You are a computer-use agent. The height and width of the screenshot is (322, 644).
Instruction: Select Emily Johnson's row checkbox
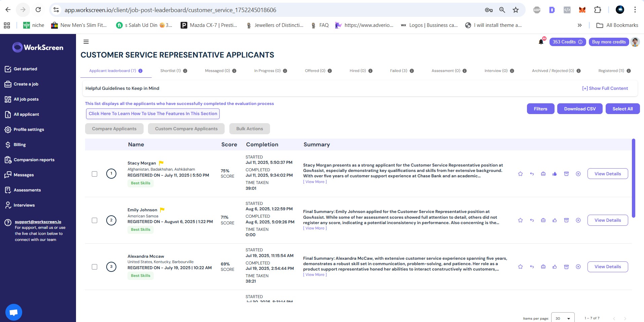(94, 220)
